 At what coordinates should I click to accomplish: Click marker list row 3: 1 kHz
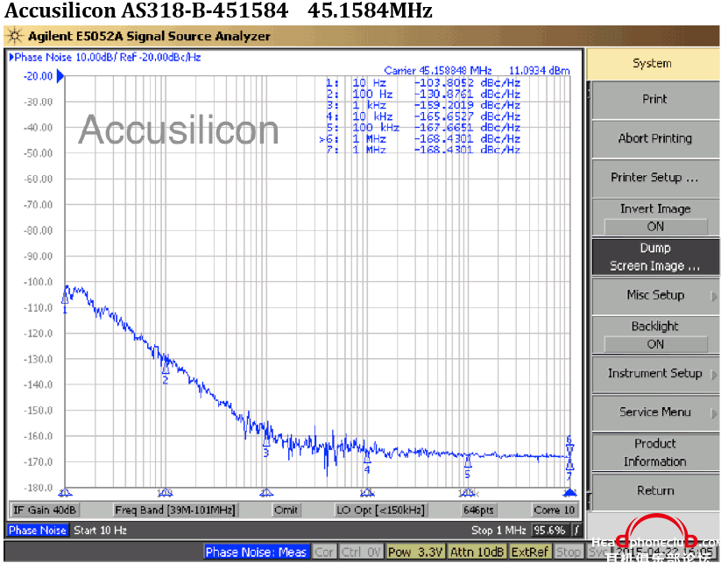[x=422, y=105]
